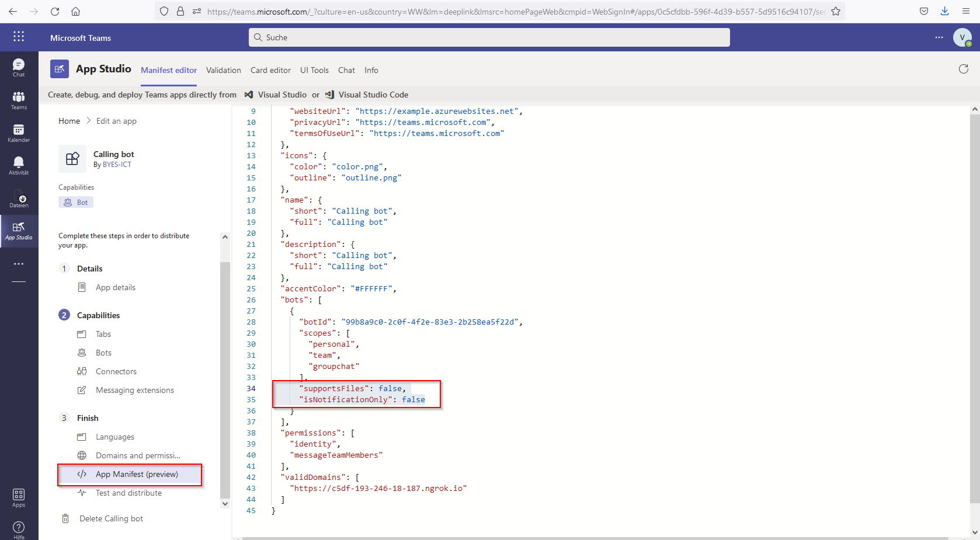The width and height of the screenshot is (980, 540).
Task: Open Chat from the Teams sidebar
Action: tap(18, 67)
